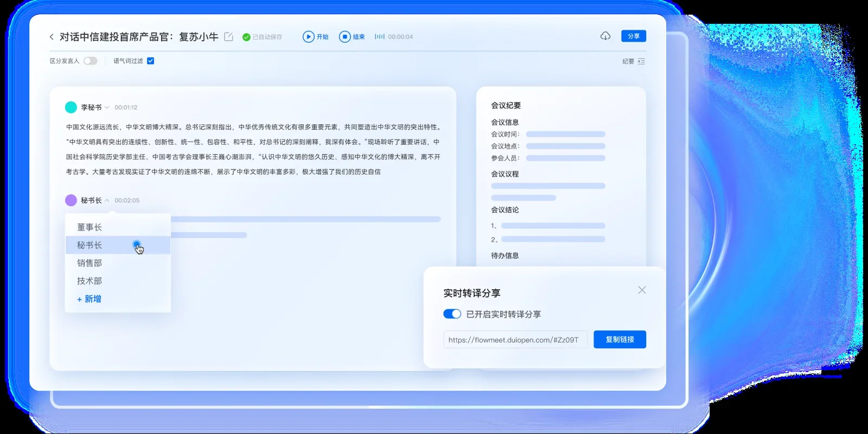Click the share URL field
Screen dimensions: 868x434
tap(515, 340)
